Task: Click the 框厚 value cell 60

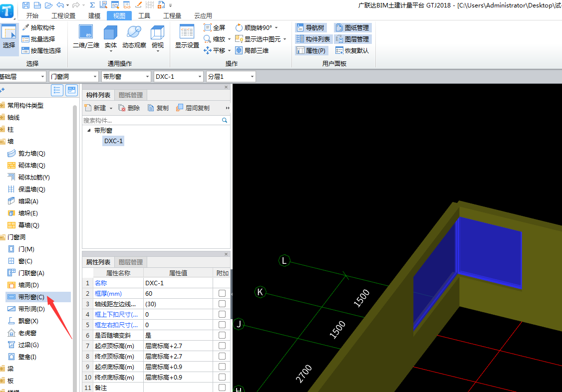Action: point(178,294)
